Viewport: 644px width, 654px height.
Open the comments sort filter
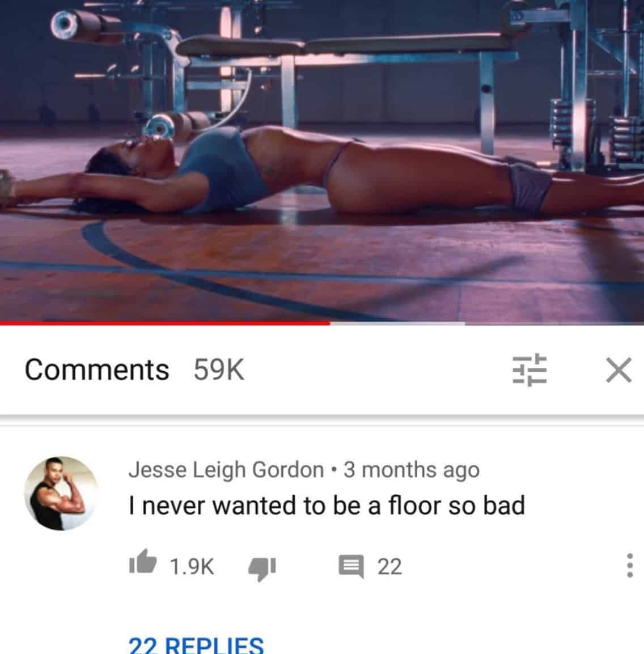pyautogui.click(x=529, y=370)
